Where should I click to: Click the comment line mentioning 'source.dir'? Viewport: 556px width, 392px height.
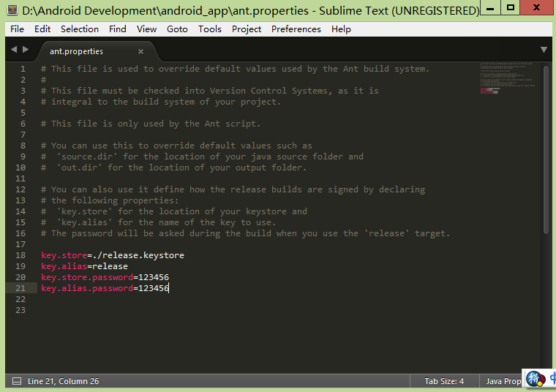(x=202, y=157)
